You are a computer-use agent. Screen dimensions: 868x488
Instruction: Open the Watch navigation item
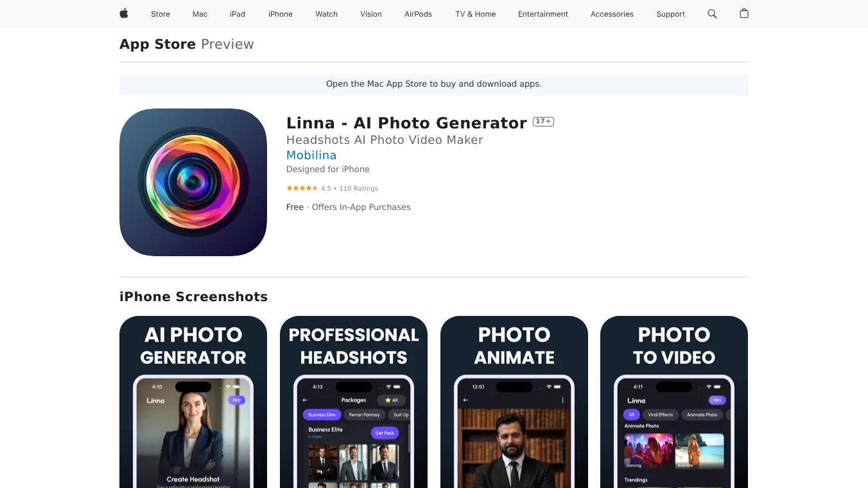point(327,14)
